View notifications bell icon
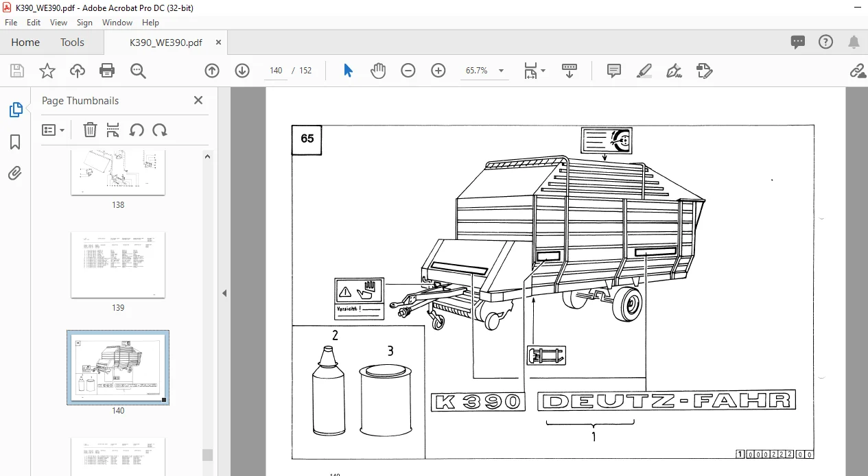The height and width of the screenshot is (476, 868). pos(854,43)
